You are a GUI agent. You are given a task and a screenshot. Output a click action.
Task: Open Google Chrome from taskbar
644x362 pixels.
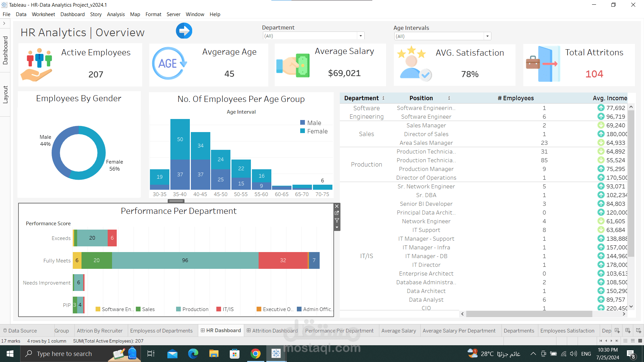point(256,354)
